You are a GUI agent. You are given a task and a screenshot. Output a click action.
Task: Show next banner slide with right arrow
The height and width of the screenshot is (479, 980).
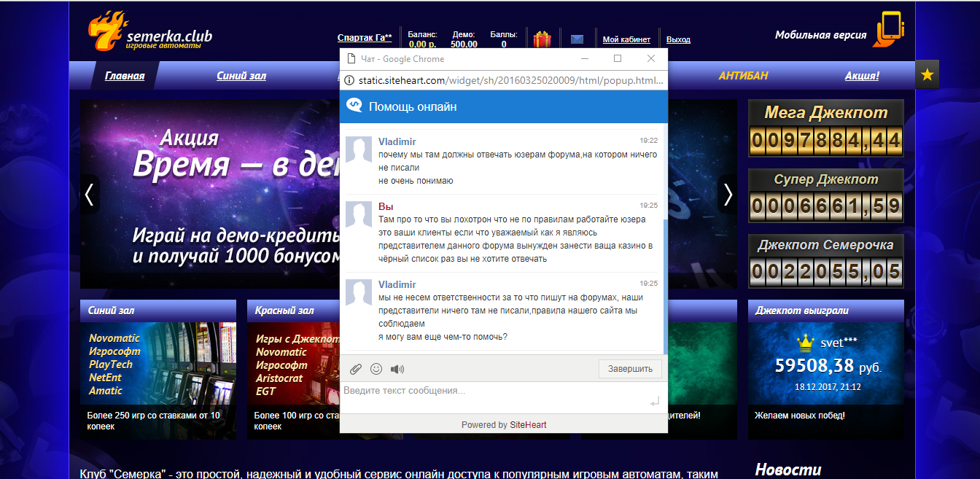tap(727, 194)
